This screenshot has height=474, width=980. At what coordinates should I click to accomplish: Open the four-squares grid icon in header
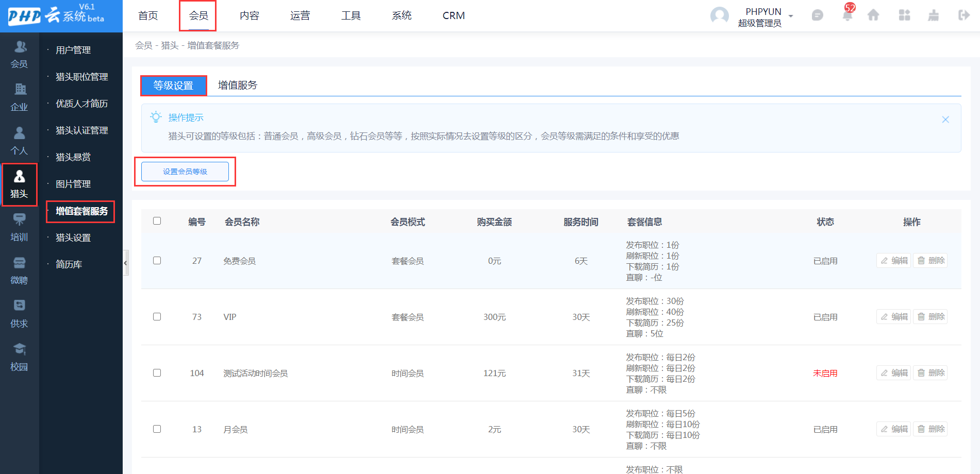(x=904, y=15)
